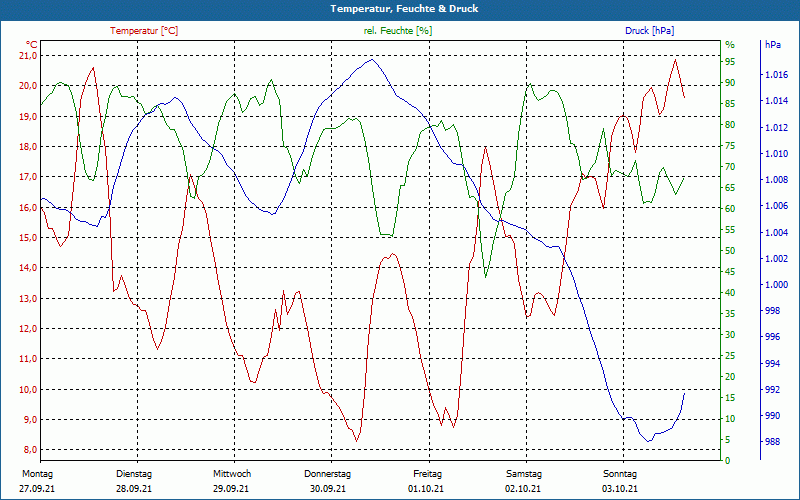Click the '28.09.21' date label

[134, 489]
